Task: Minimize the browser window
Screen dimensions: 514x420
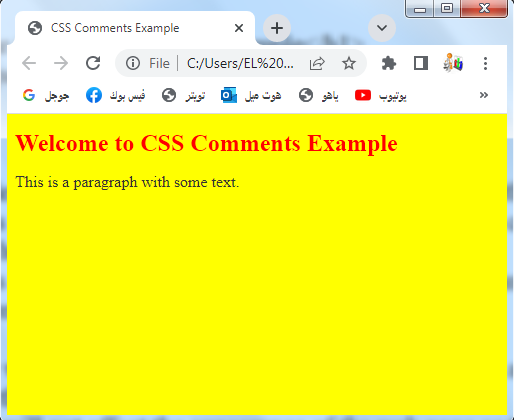Action: coord(420,9)
